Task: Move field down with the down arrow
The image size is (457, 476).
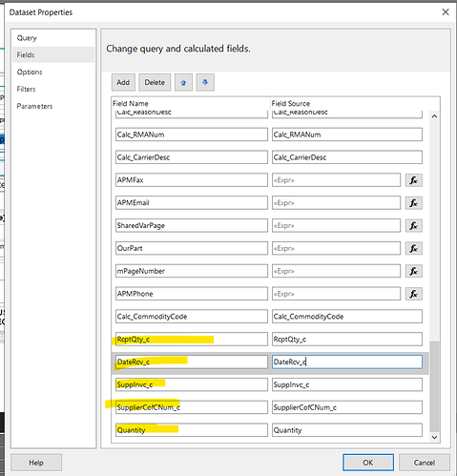Action: [x=205, y=82]
